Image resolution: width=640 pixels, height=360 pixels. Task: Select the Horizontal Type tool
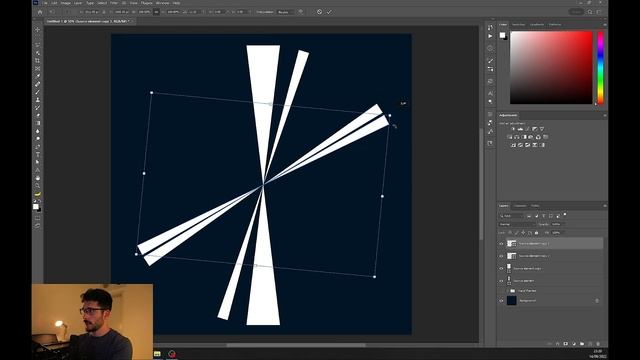pos(38,155)
